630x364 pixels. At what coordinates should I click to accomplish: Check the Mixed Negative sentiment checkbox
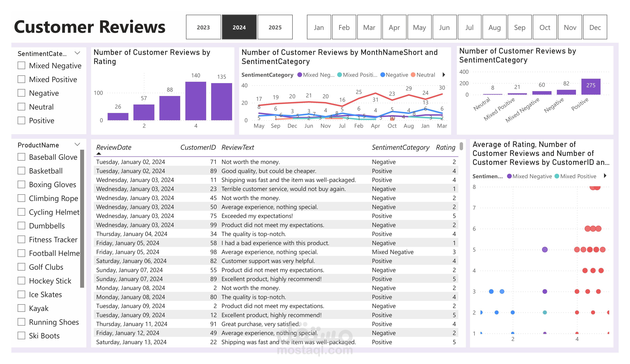[22, 66]
